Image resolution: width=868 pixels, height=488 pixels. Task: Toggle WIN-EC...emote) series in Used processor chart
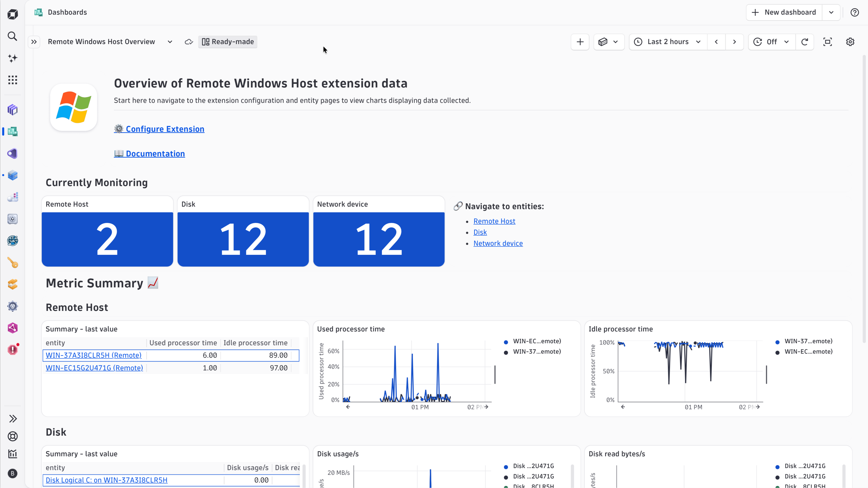click(533, 341)
